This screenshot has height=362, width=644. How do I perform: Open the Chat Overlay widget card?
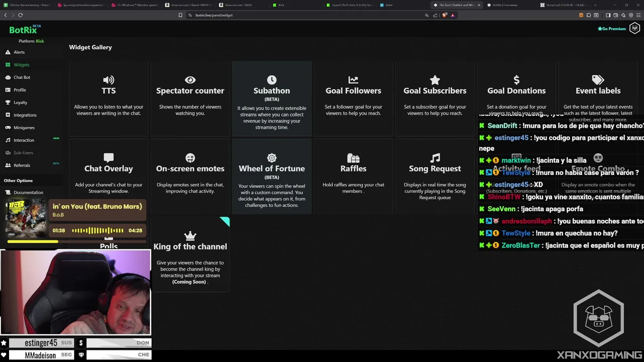click(109, 177)
